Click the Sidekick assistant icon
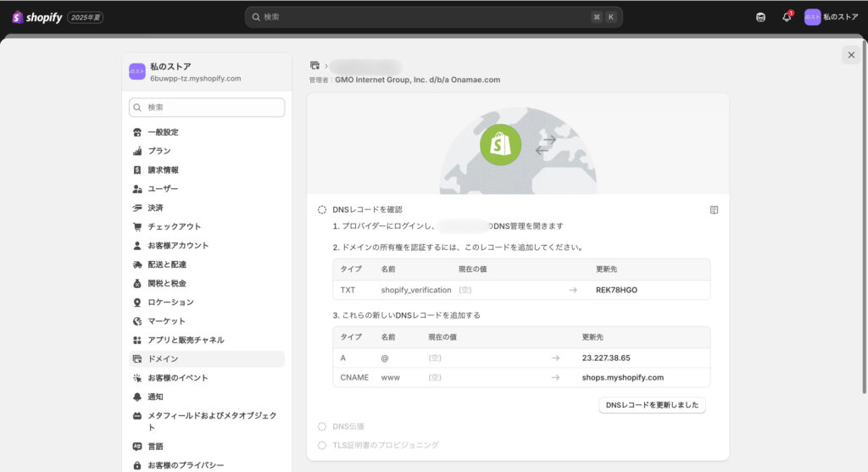Screen dimensions: 868x472 pyautogui.click(x=760, y=17)
